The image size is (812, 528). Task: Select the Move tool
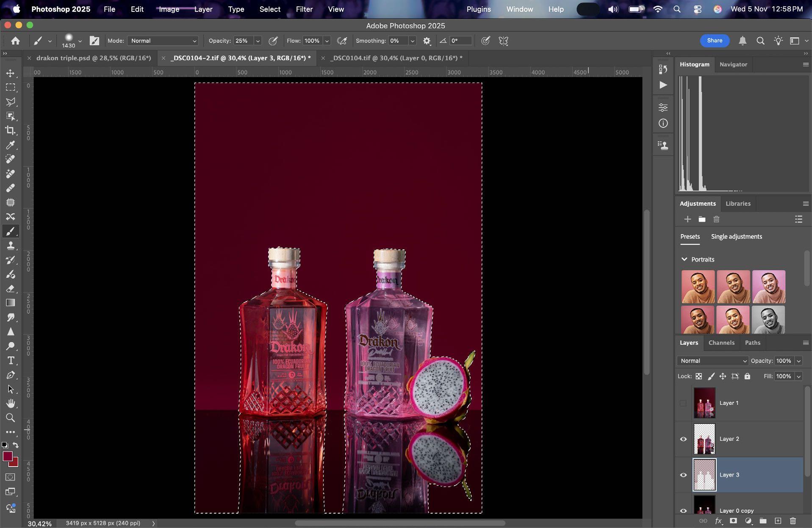tap(11, 73)
